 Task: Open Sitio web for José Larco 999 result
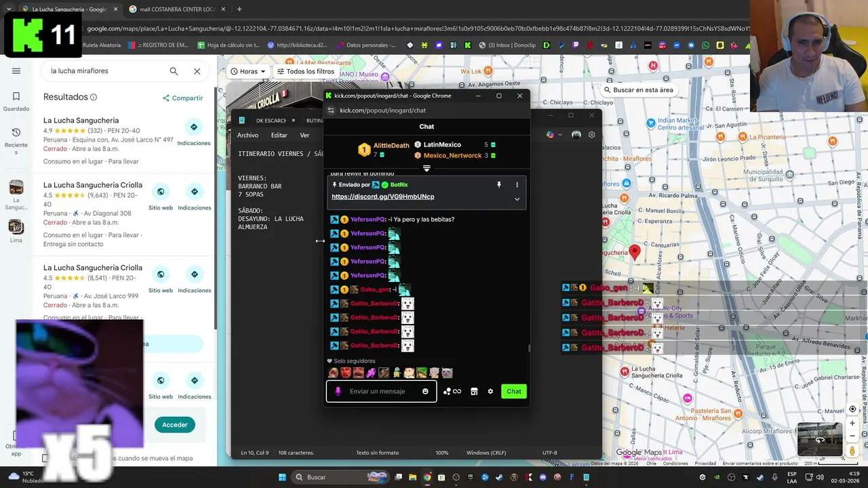click(161, 279)
